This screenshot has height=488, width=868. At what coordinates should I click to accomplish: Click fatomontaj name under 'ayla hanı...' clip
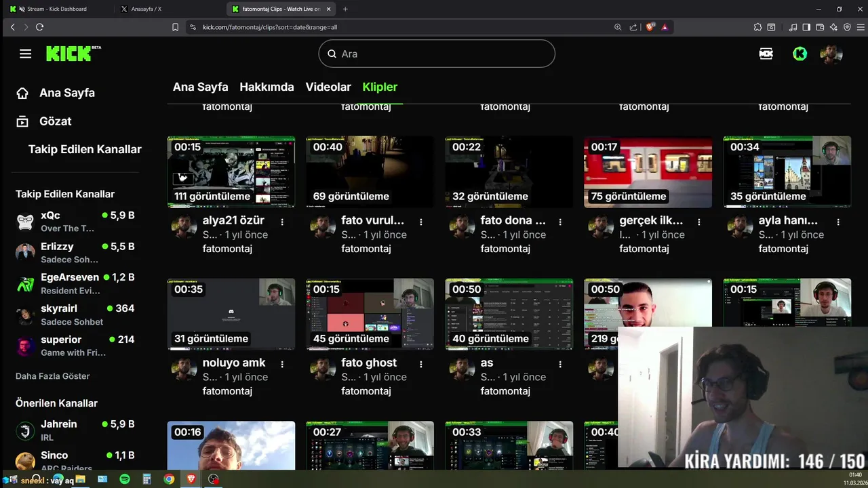[x=783, y=249]
